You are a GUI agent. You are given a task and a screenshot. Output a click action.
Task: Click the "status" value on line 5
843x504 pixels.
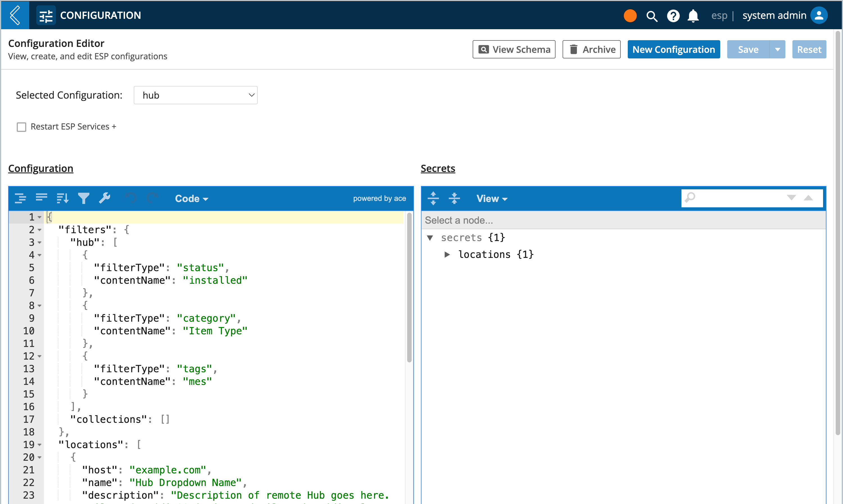200,268
